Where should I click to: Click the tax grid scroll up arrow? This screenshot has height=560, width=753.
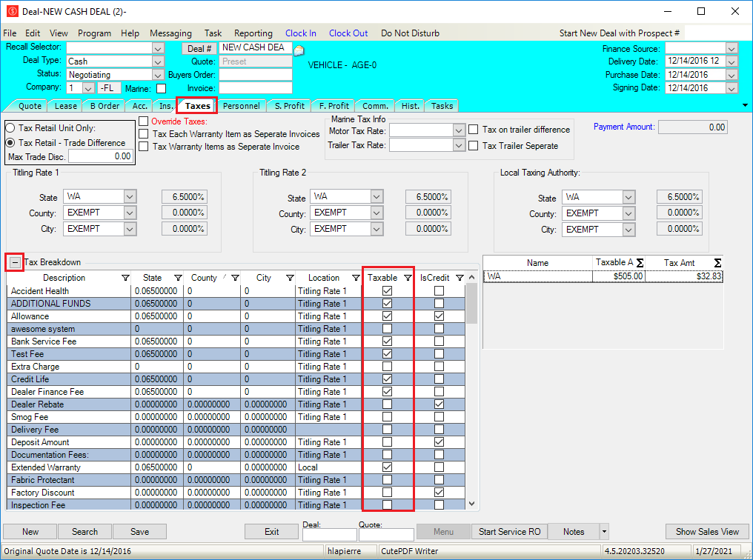471,278
